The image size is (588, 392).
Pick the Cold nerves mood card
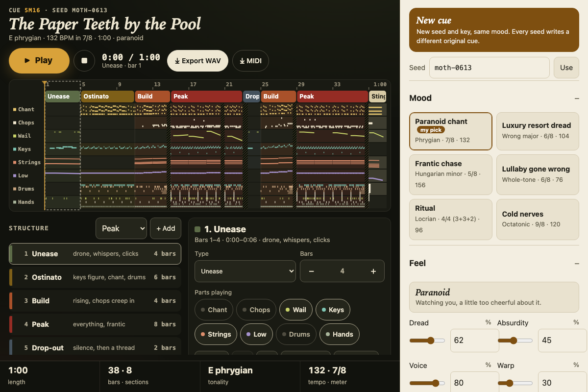tap(538, 220)
